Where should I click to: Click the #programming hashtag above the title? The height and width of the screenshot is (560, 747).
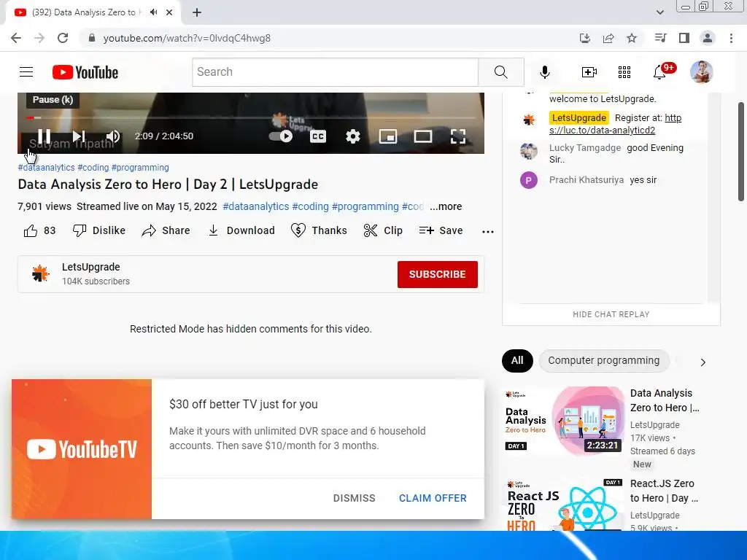(140, 168)
